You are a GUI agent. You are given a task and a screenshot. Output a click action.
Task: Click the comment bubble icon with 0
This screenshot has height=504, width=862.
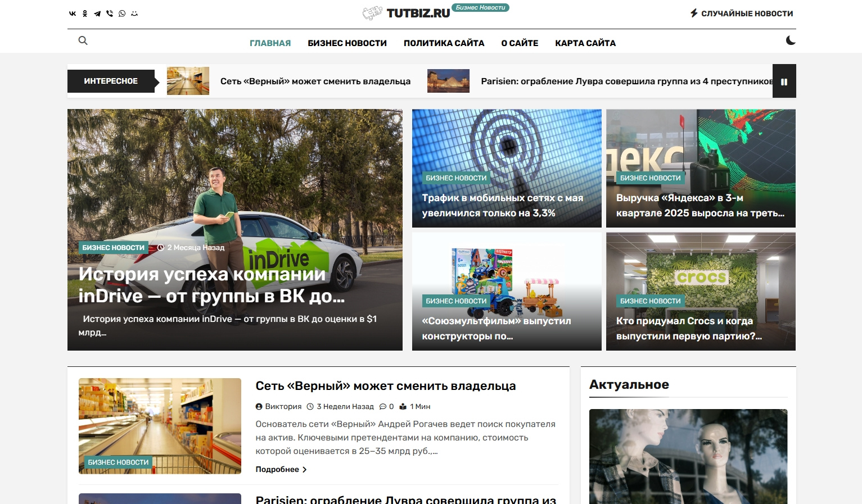tap(383, 407)
